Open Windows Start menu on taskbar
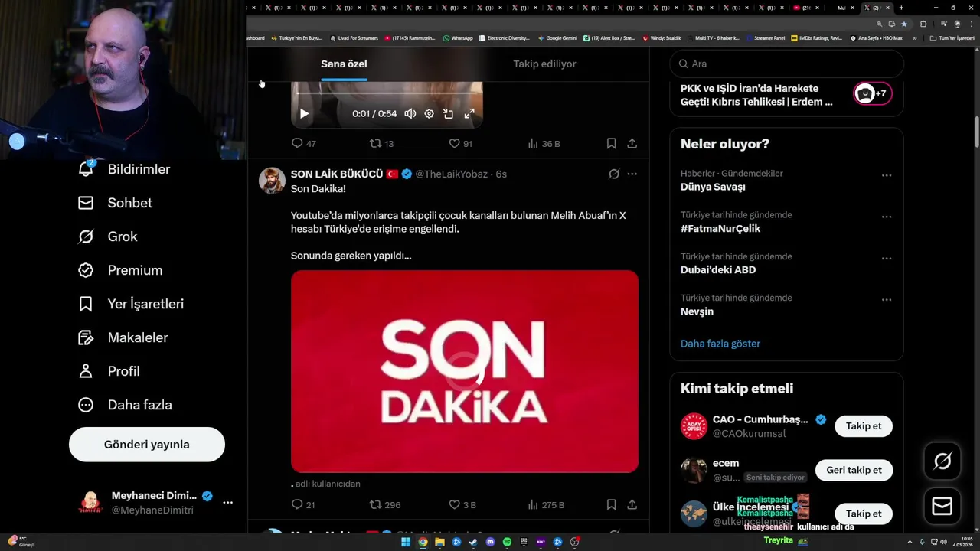The height and width of the screenshot is (551, 980). [x=406, y=542]
